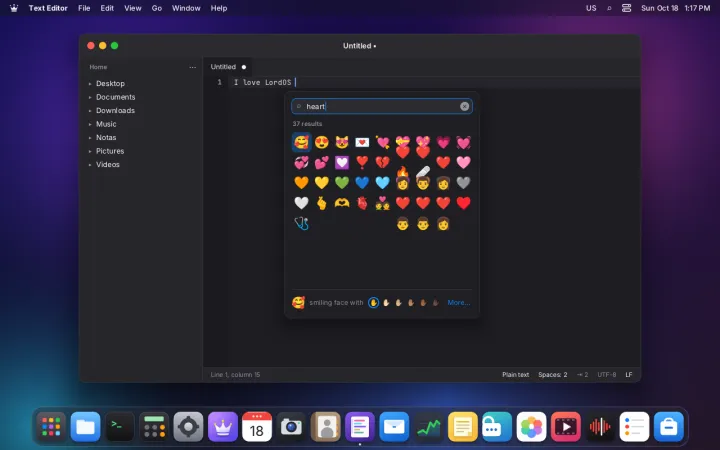The height and width of the screenshot is (450, 720).
Task: Click the Home sidebar heading
Action: pos(98,67)
